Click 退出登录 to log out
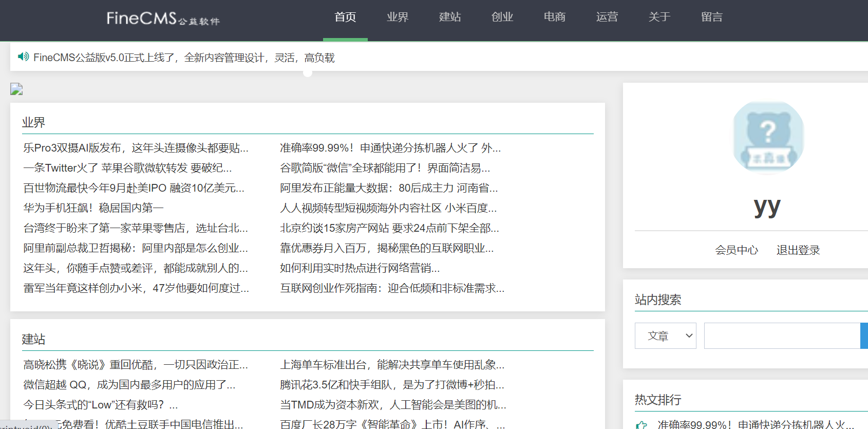This screenshot has width=868, height=429. [798, 250]
